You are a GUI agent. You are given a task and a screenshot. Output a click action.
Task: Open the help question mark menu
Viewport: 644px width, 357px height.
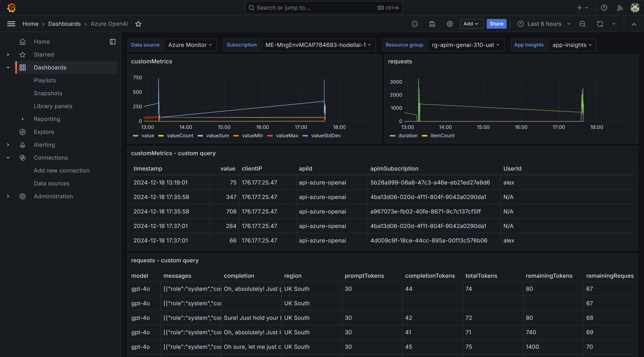tap(604, 8)
